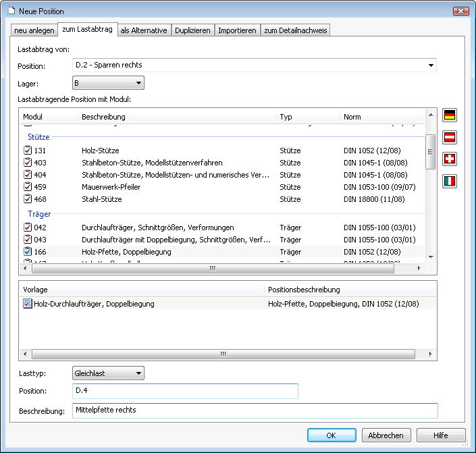Select the Italian flag norm filter
The width and height of the screenshot is (476, 453).
450,181
